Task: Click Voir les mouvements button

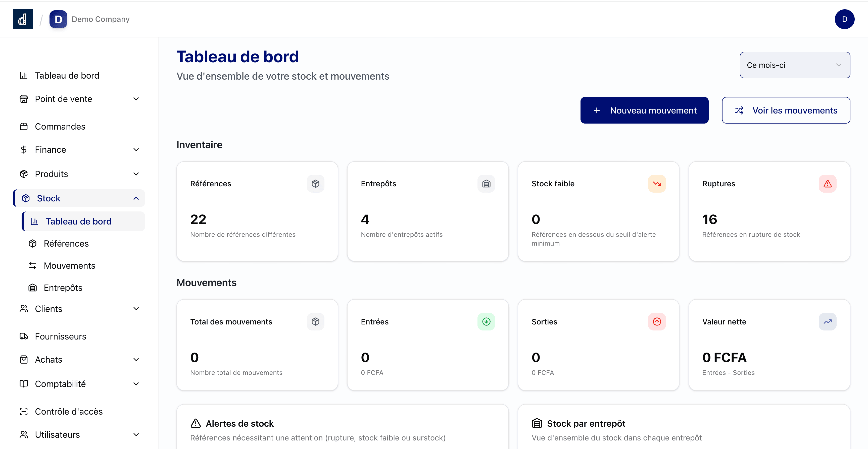Action: pyautogui.click(x=785, y=110)
